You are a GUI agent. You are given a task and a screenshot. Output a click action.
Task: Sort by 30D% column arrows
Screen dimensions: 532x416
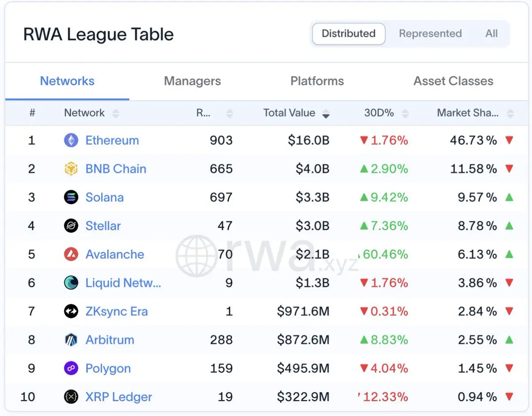404,114
